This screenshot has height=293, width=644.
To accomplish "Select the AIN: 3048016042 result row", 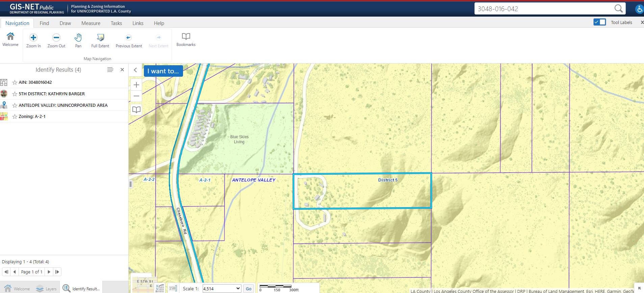I will (64, 82).
